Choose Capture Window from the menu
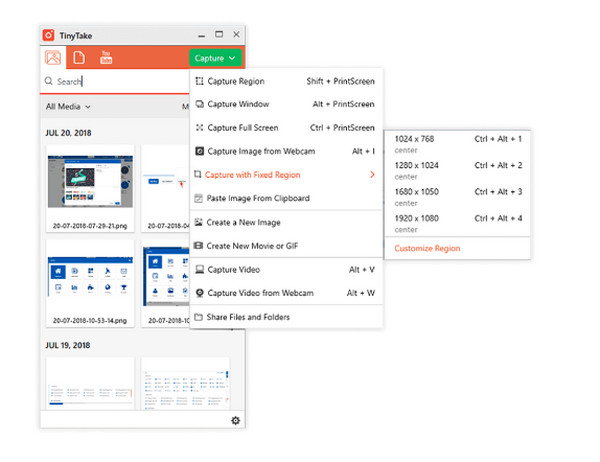This screenshot has height=462, width=600. (x=286, y=104)
